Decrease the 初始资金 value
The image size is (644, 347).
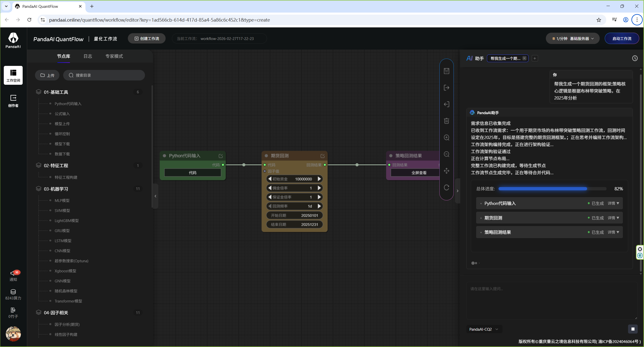click(x=270, y=179)
